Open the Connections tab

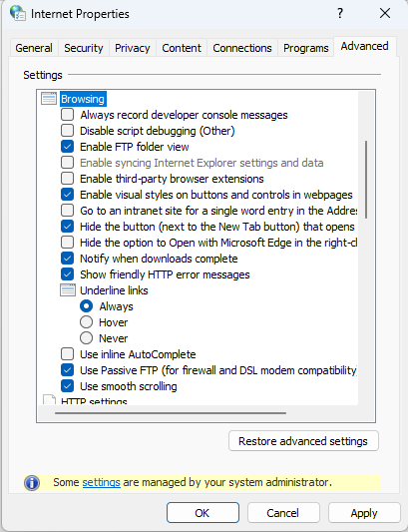242,48
